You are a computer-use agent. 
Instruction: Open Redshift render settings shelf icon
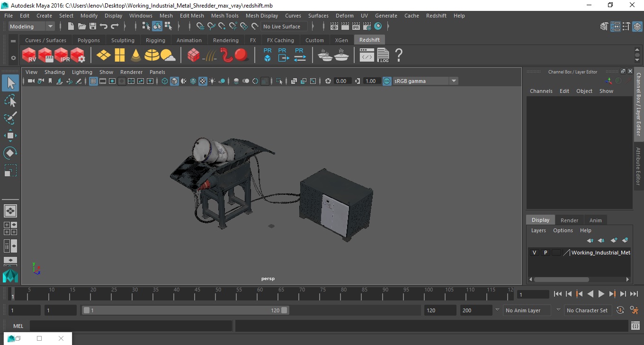[x=78, y=55]
